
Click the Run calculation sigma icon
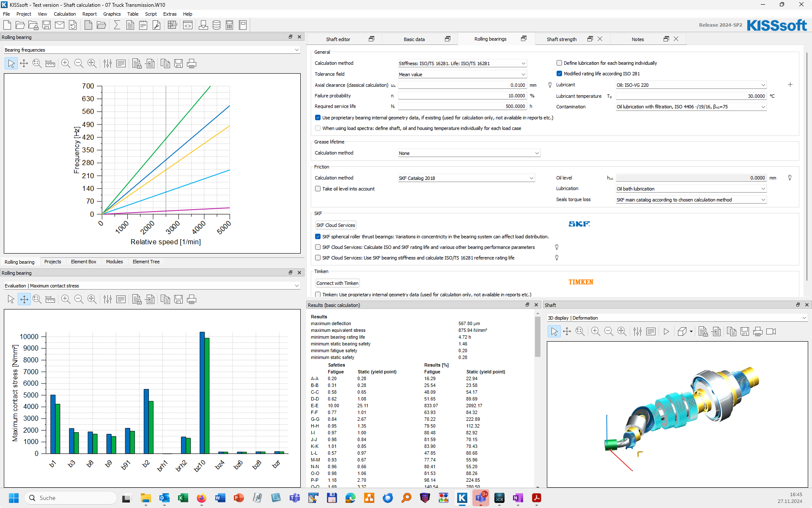(117, 25)
